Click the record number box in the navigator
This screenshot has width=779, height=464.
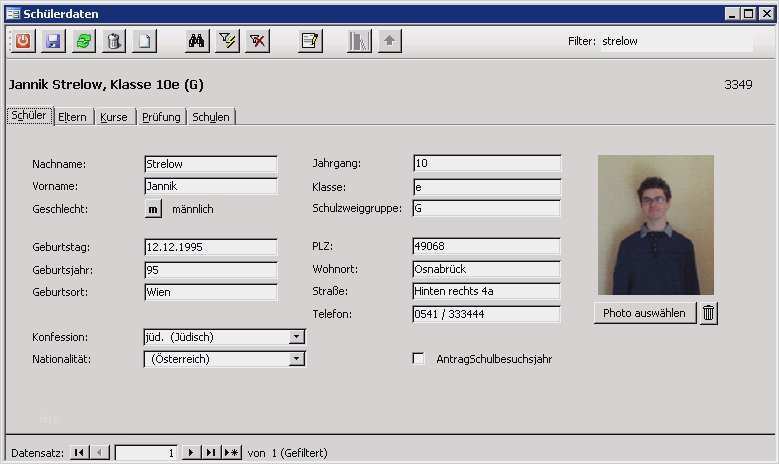146,453
